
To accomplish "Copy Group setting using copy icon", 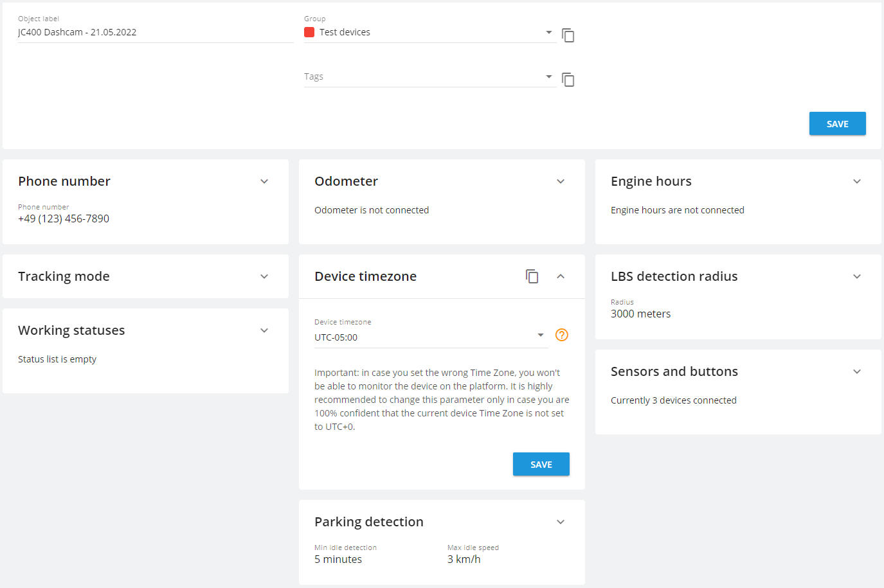I will pyautogui.click(x=568, y=35).
